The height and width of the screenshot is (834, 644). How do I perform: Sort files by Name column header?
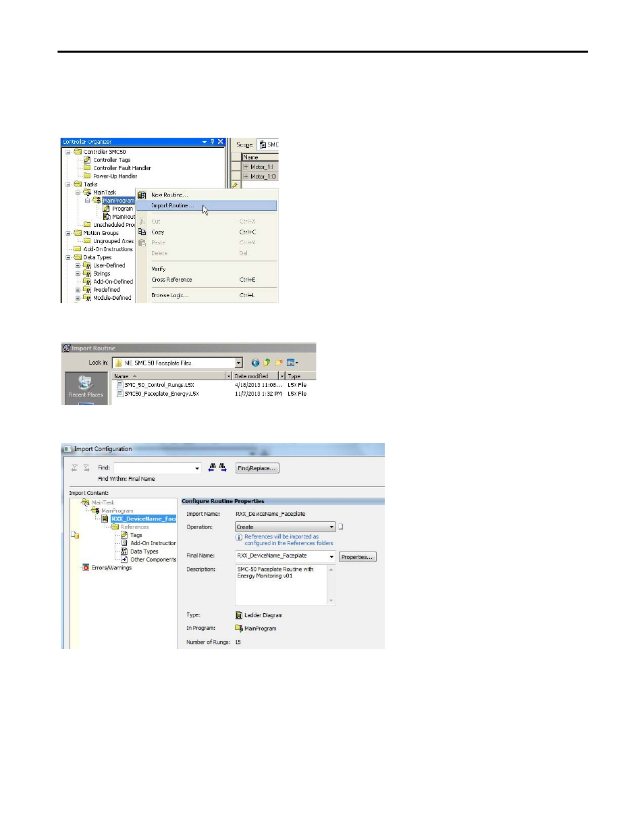tap(169, 376)
